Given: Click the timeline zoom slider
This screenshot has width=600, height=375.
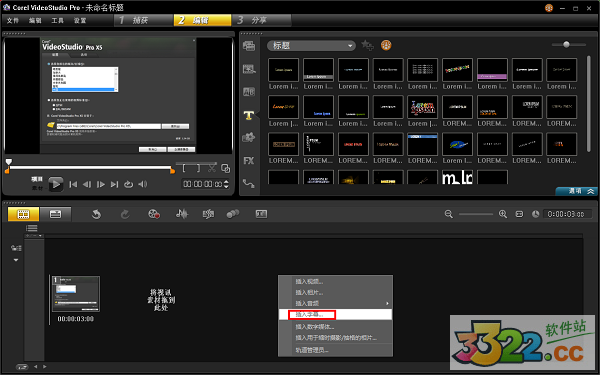Looking at the screenshot, I should [476, 214].
